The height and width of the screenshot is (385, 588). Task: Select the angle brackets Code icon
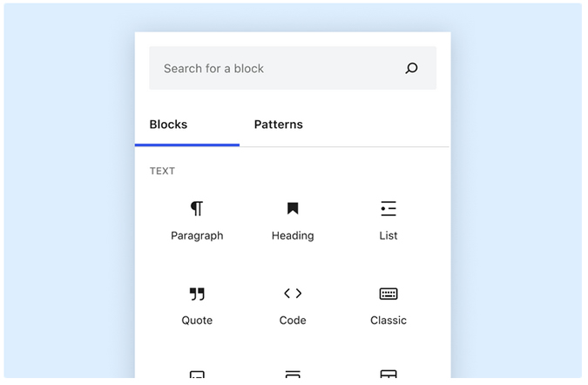(x=293, y=294)
